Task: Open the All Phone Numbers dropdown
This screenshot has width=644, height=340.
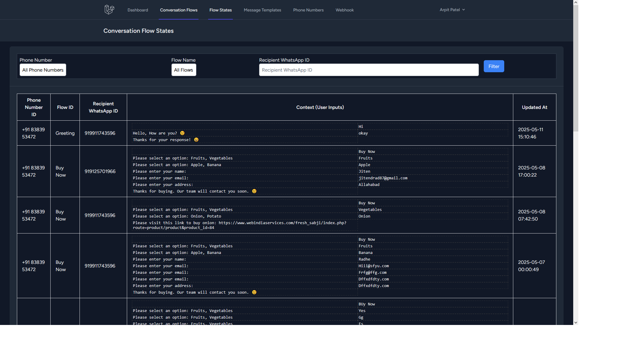Action: click(43, 70)
